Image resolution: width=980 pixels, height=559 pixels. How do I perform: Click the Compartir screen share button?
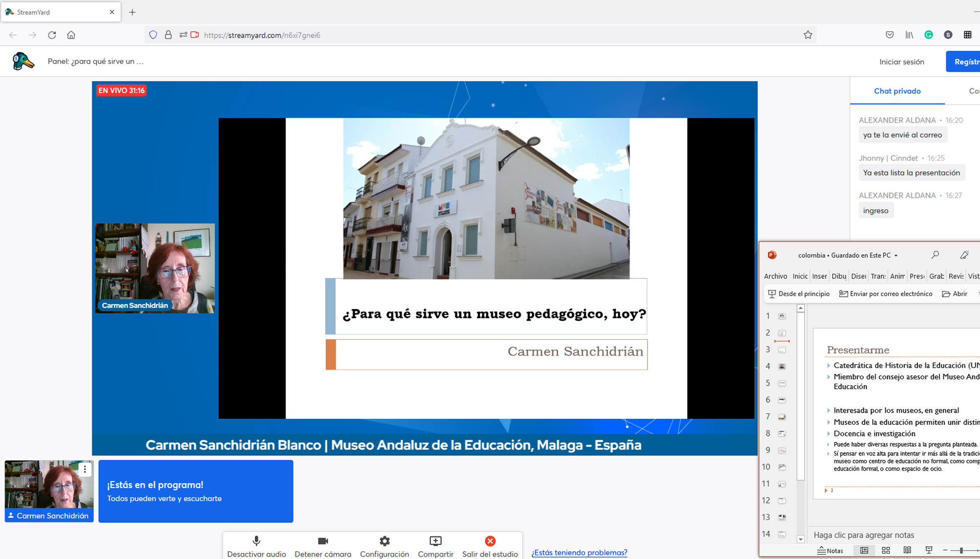tap(436, 546)
